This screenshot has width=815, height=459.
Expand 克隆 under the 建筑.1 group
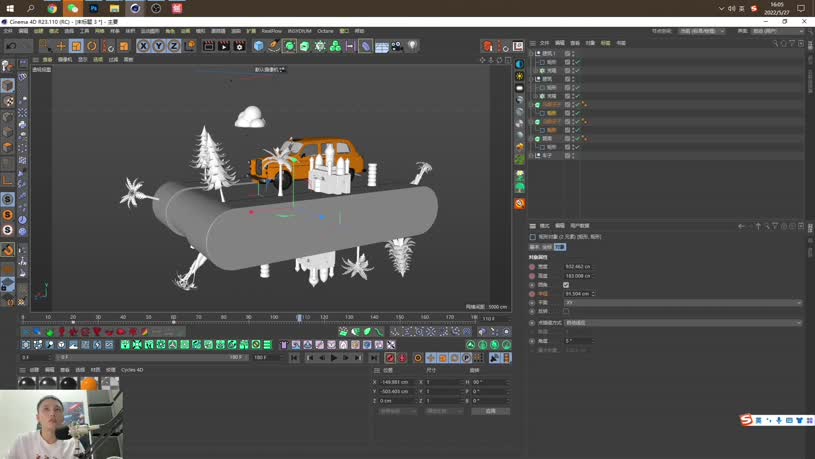point(536,70)
